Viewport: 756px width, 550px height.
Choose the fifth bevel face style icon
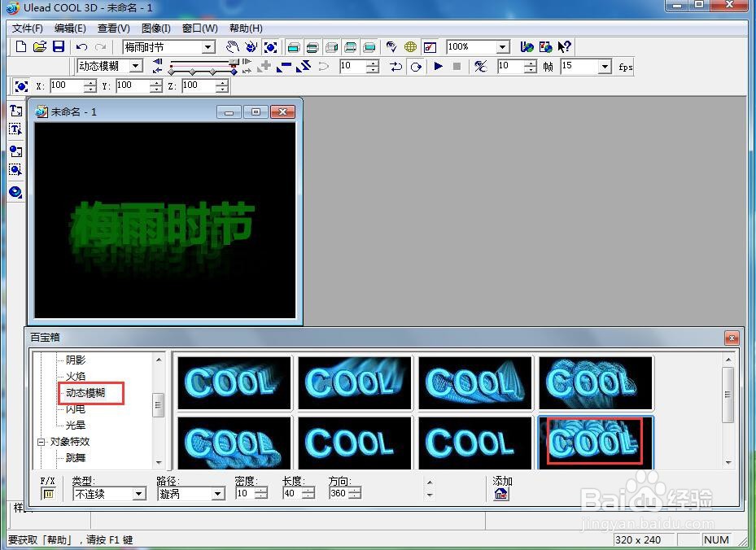pyautogui.click(x=369, y=47)
